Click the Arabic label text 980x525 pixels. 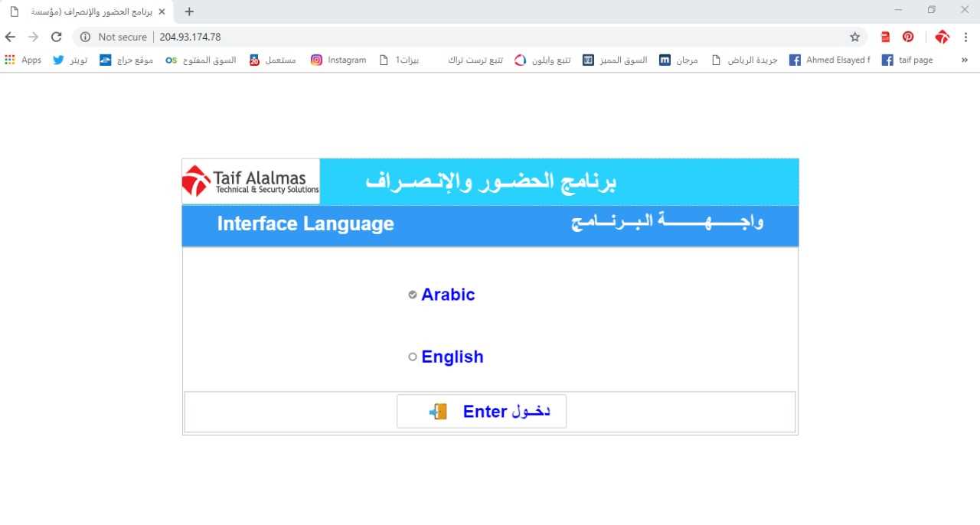point(448,295)
